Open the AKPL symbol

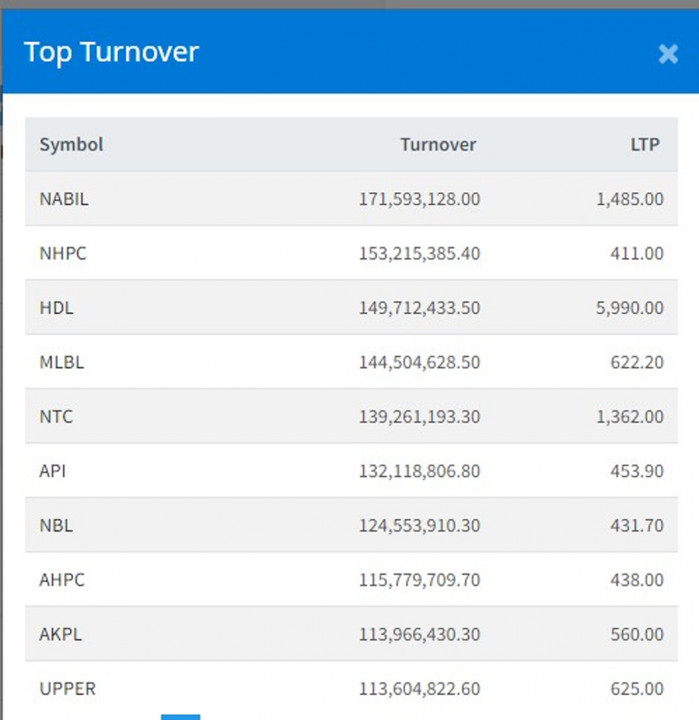click(62, 634)
